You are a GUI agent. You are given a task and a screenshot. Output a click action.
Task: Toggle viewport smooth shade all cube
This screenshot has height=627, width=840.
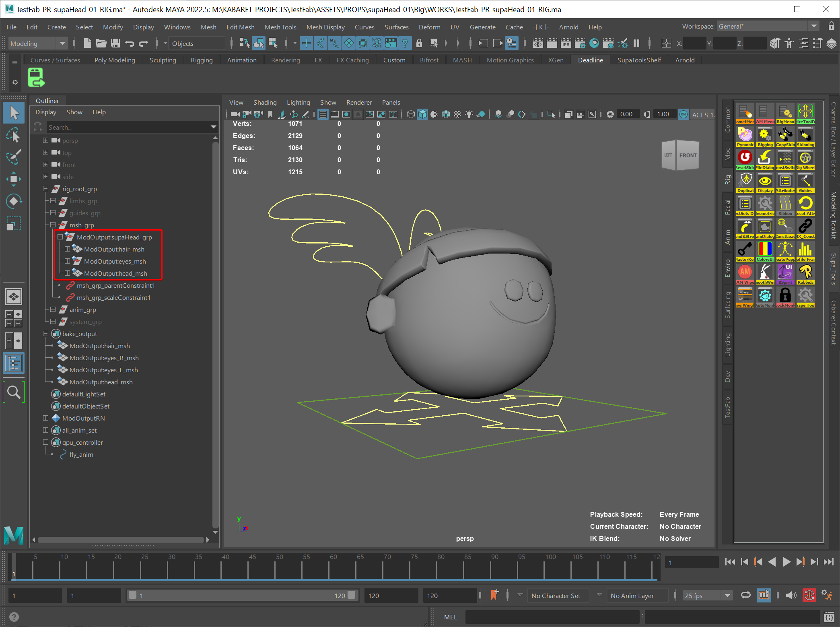point(422,114)
